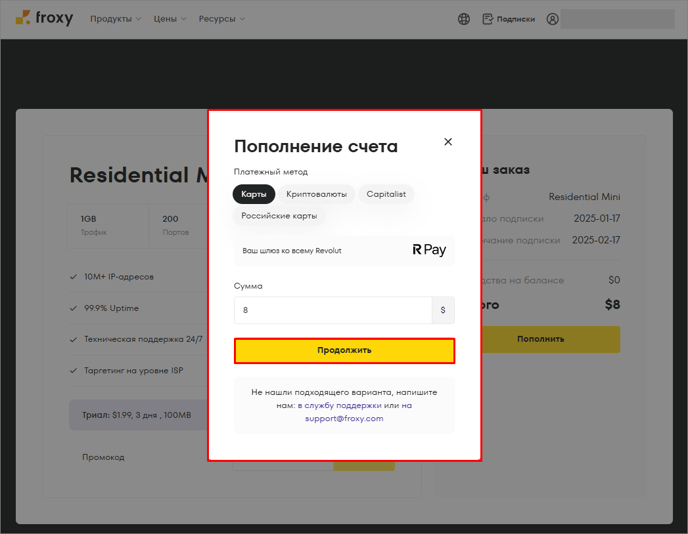This screenshot has height=534, width=688.
Task: Click the support@froxy.com email link
Action: pos(344,419)
